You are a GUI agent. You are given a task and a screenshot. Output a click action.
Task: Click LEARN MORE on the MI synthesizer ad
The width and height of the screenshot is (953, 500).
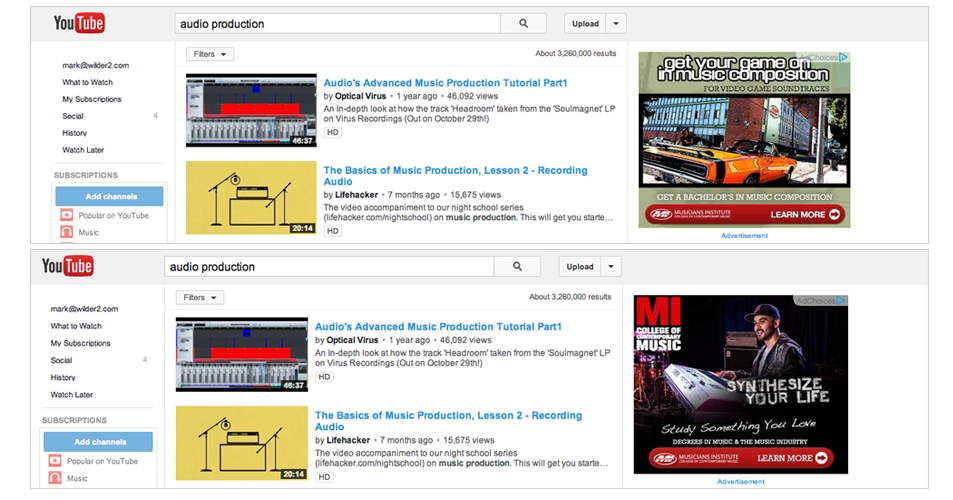(792, 458)
